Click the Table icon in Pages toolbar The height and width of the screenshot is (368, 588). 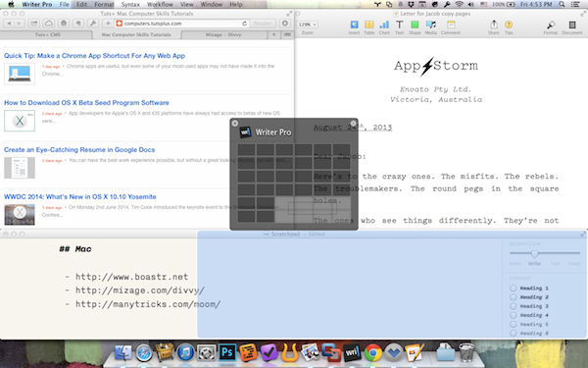(x=369, y=25)
